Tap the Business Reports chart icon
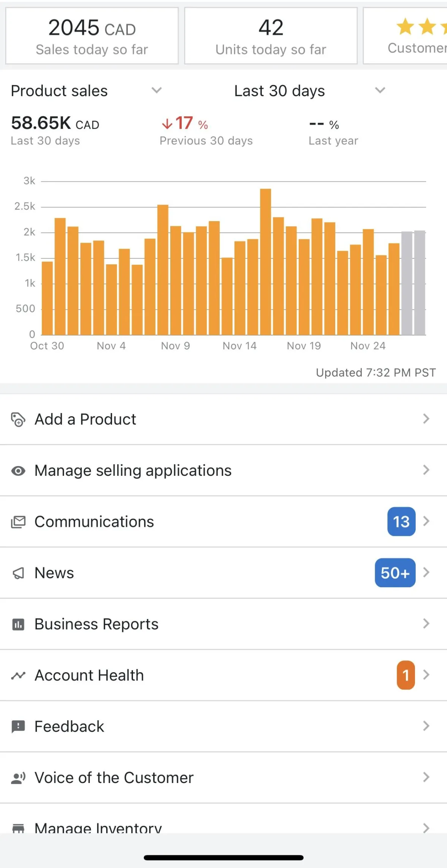Screen dimensions: 447x868 [x=18, y=624]
